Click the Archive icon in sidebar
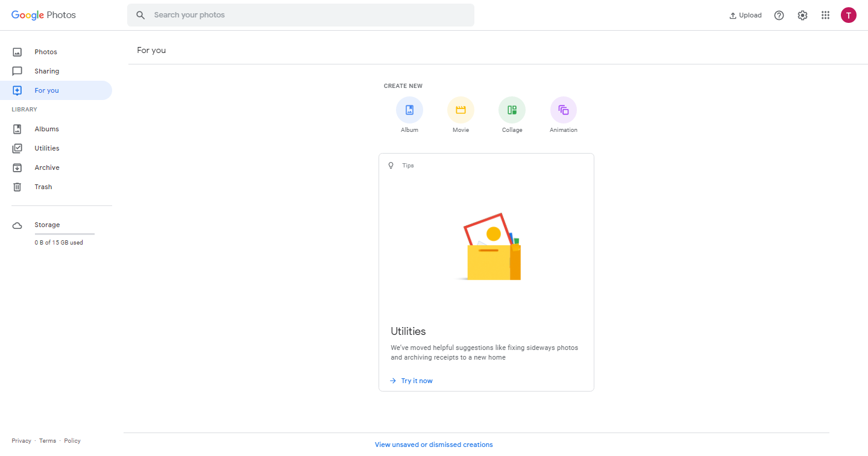Viewport: 868px width, 456px height. click(x=17, y=167)
